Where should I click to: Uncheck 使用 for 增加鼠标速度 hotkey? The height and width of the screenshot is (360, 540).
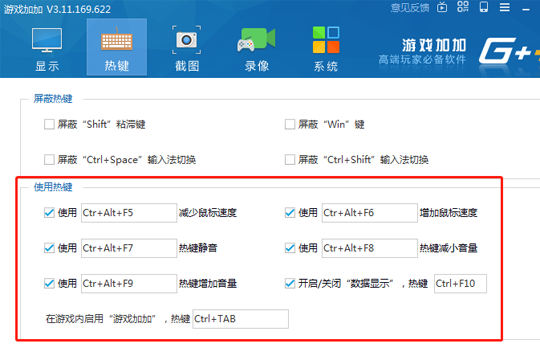tap(290, 213)
